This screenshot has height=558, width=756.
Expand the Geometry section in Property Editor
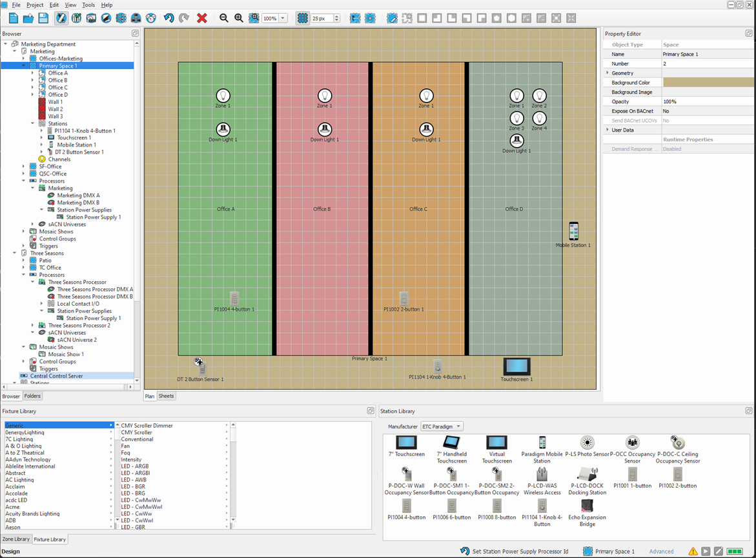pyautogui.click(x=608, y=74)
